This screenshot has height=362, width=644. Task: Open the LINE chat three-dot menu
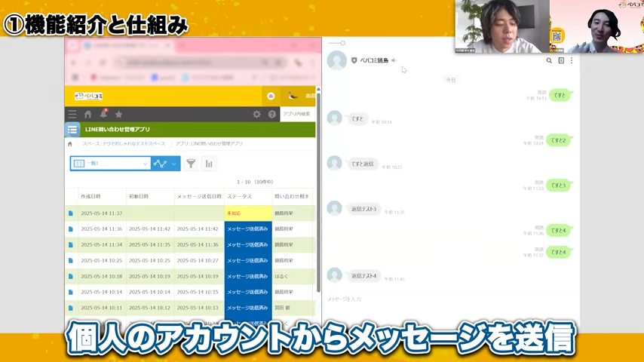pos(572,60)
